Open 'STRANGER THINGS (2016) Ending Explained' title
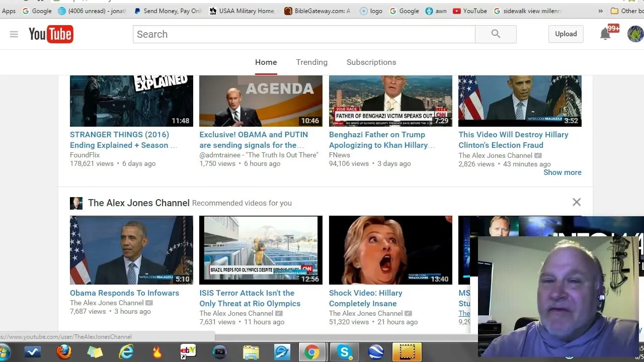 124,140
